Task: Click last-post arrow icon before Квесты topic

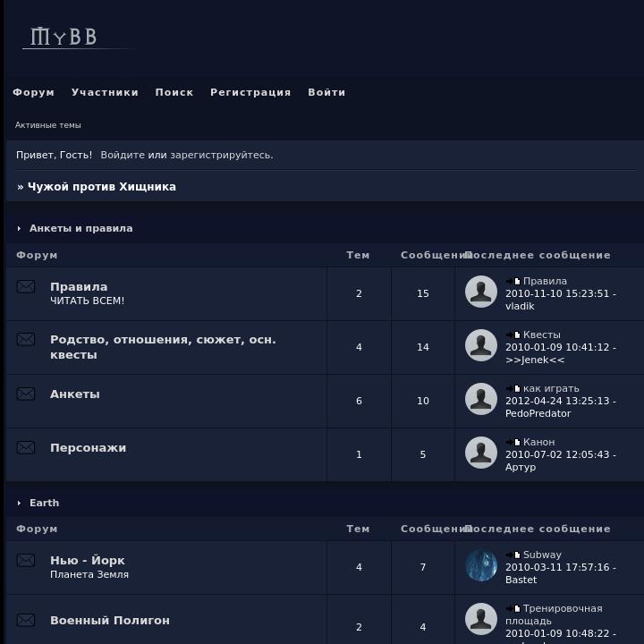Action: coord(513,335)
